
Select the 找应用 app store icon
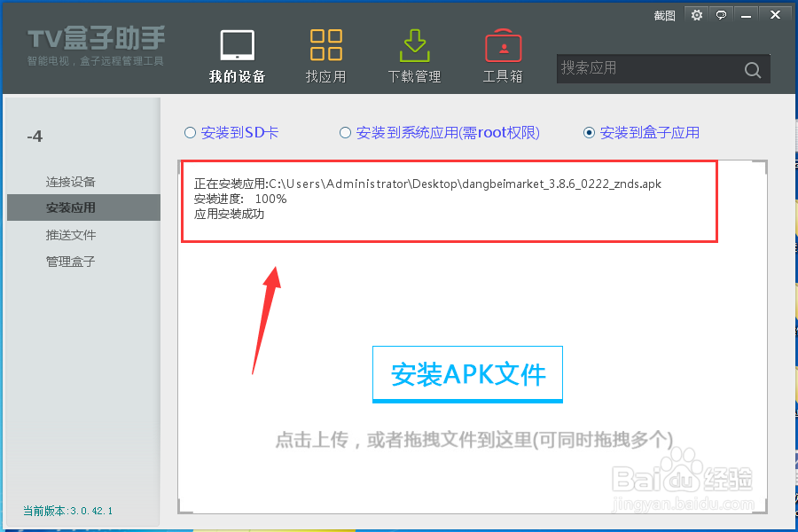[325, 53]
